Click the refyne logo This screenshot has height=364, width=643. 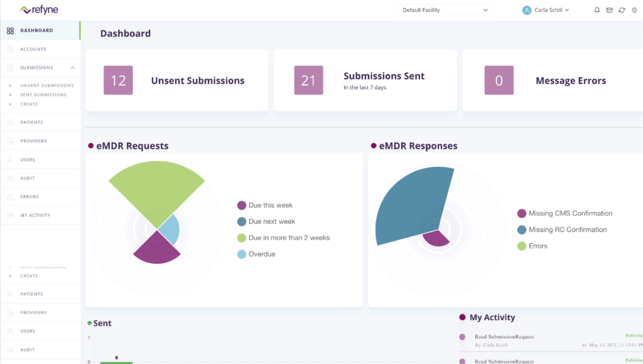click(x=38, y=9)
